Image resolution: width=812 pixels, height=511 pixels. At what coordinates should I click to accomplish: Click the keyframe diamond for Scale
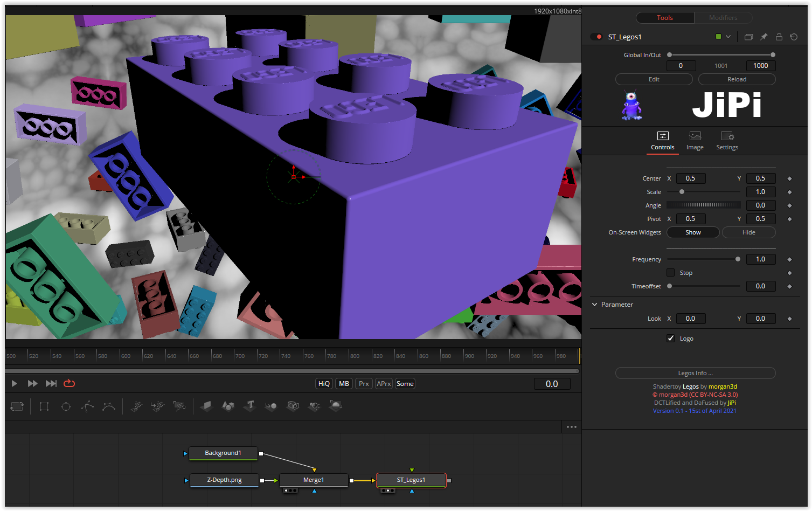789,192
